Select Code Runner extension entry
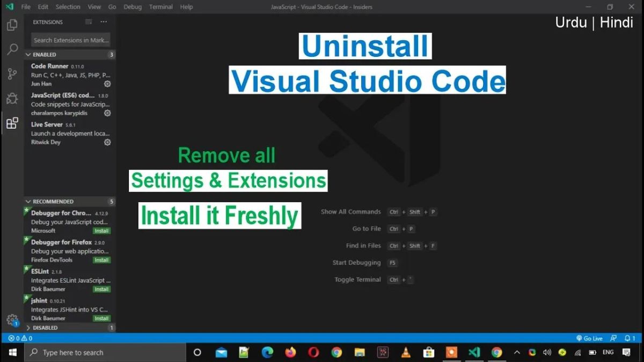Viewport: 644px width, 362px height. (70, 75)
